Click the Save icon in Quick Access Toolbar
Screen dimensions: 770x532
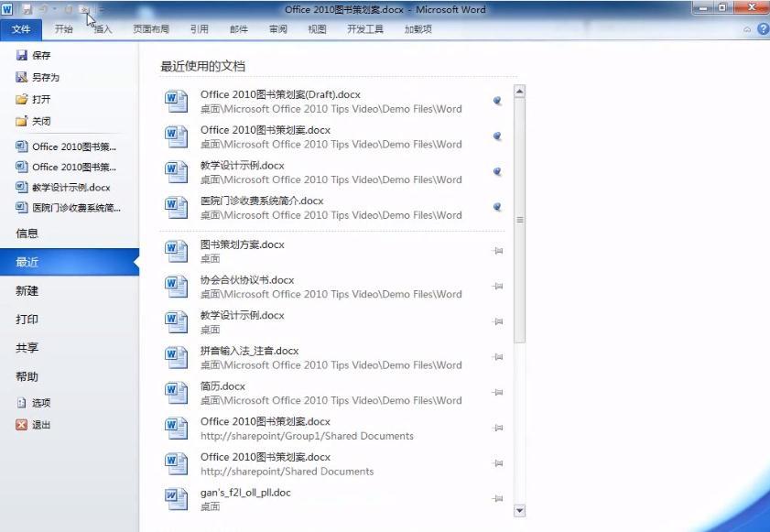(27, 9)
